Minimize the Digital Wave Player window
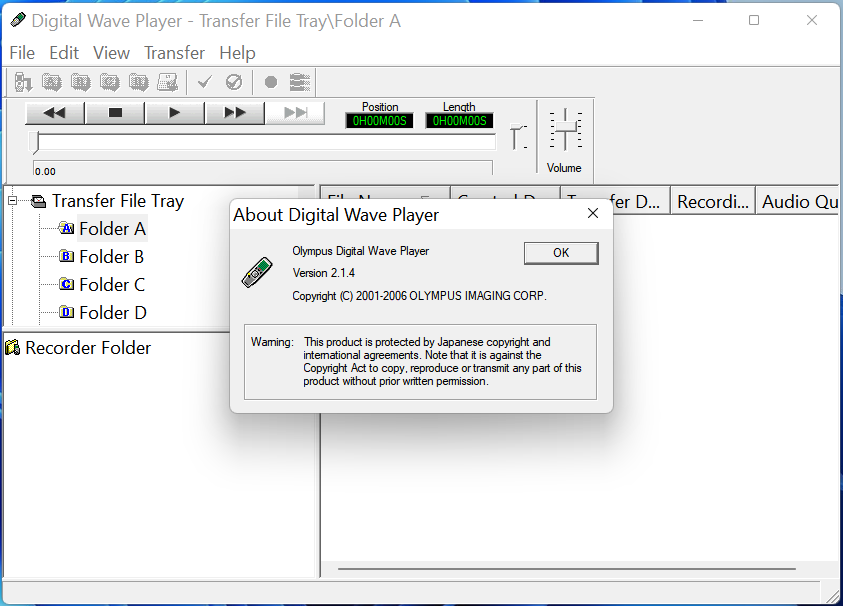 coord(698,20)
